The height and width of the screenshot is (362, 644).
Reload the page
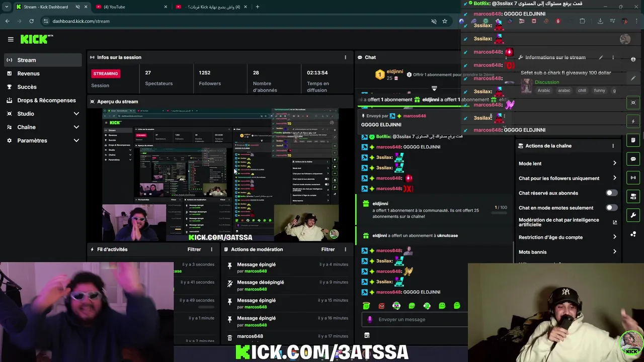[x=31, y=21]
